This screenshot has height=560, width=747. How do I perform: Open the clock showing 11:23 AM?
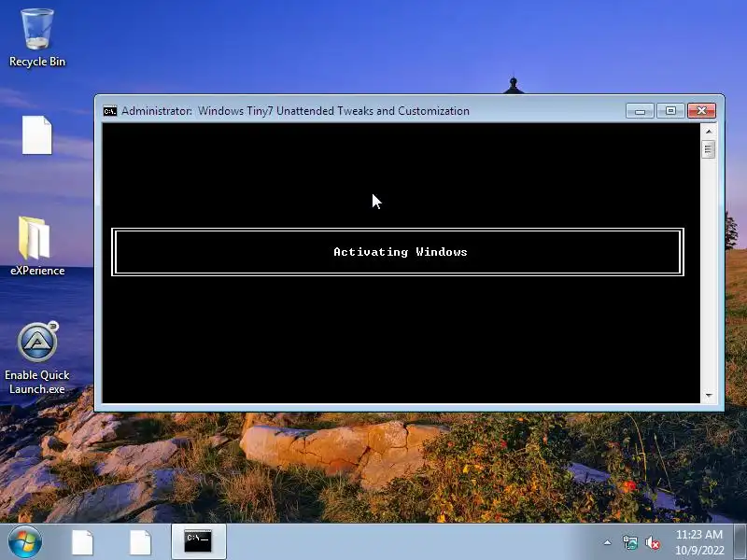tap(698, 535)
